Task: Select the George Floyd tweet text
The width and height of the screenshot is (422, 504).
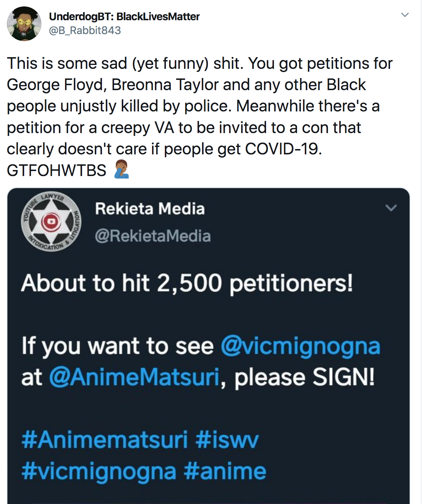Action: click(200, 117)
